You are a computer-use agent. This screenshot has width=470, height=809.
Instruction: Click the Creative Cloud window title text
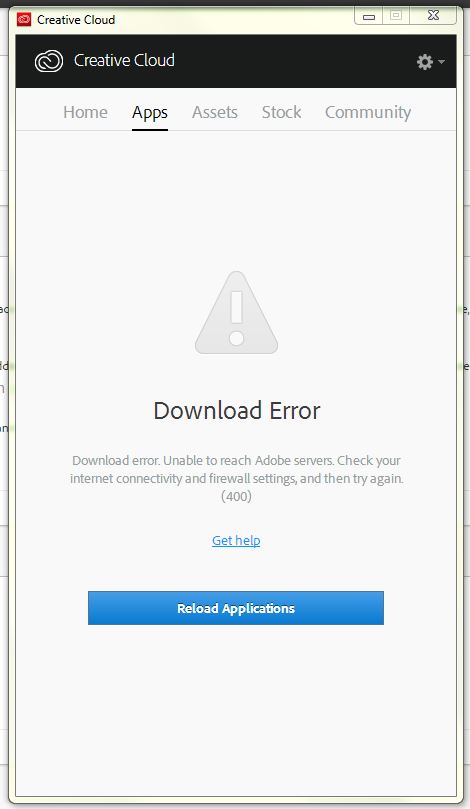click(x=76, y=20)
